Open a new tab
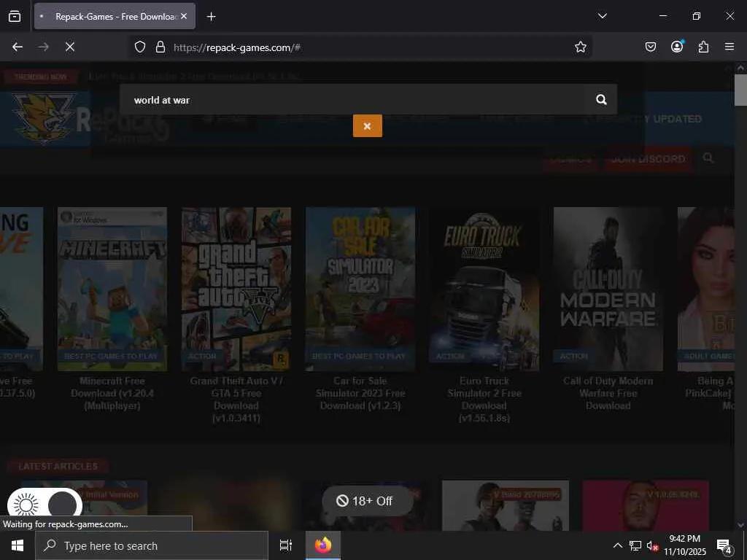Image resolution: width=747 pixels, height=560 pixels. (x=211, y=17)
